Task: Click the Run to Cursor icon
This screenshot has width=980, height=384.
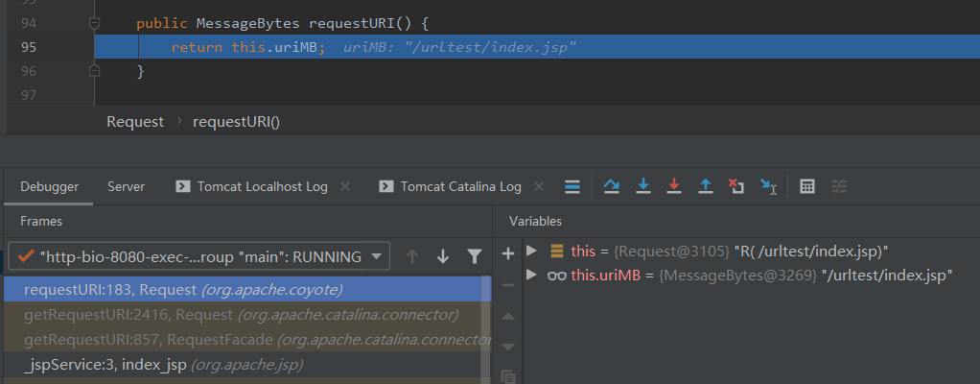Action: click(768, 186)
